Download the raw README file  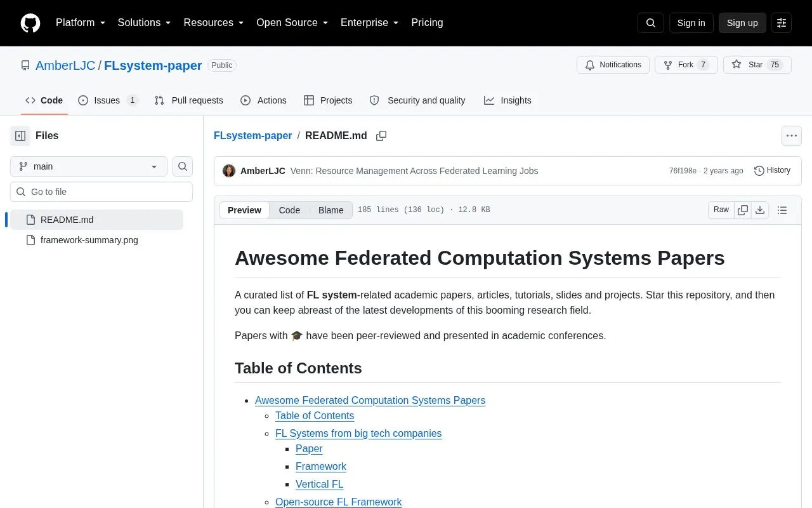point(760,210)
